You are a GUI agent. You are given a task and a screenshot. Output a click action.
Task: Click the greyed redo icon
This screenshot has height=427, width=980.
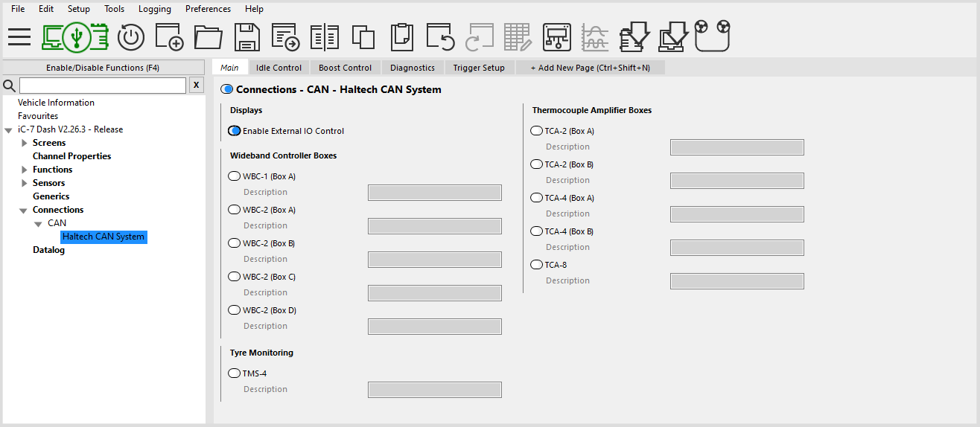pos(479,36)
